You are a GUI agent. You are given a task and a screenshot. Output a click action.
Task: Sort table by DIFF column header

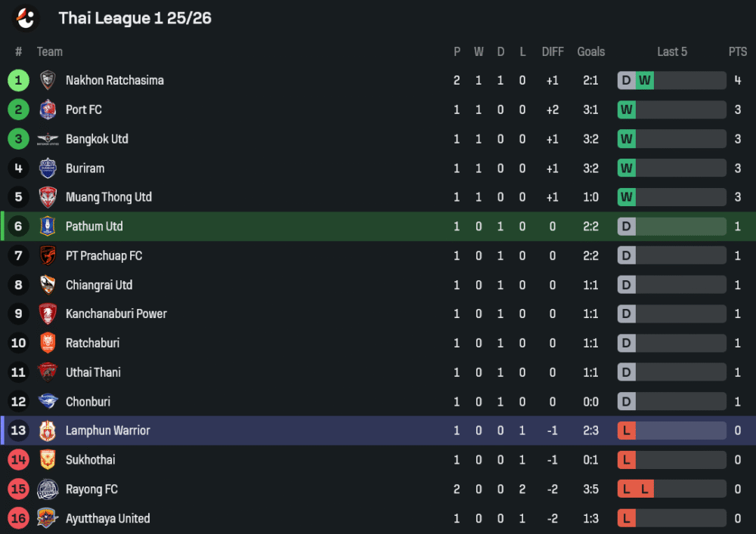coord(553,51)
